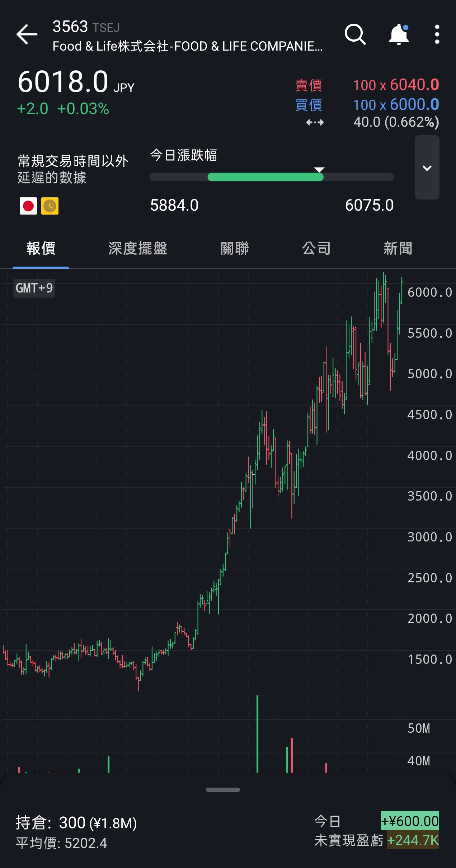
Task: Tap the 延遲的數據 label
Action: pyautogui.click(x=52, y=178)
